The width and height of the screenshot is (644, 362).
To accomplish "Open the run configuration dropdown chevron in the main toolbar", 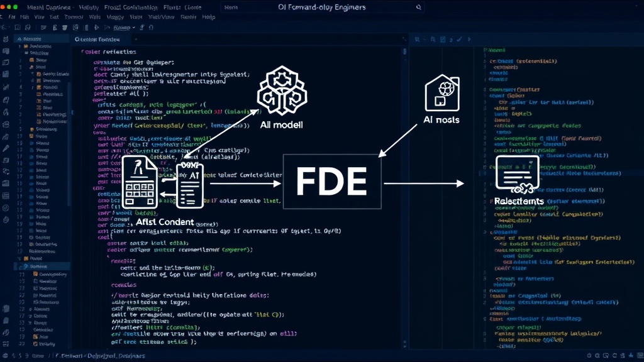I will pyautogui.click(x=133, y=28).
